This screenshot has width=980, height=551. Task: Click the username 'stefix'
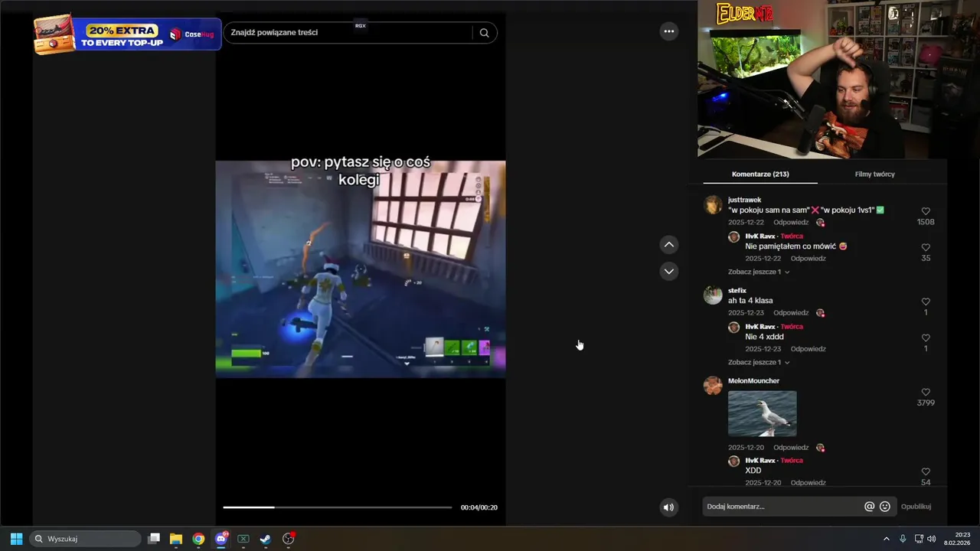[737, 291]
